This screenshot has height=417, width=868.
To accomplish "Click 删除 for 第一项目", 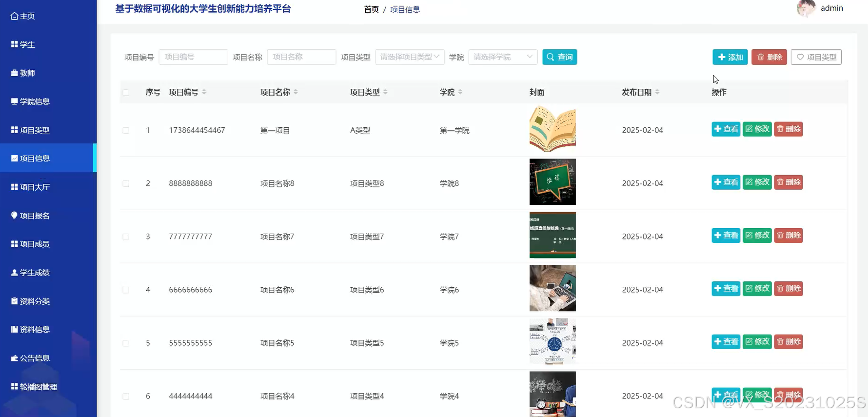I will click(x=789, y=129).
